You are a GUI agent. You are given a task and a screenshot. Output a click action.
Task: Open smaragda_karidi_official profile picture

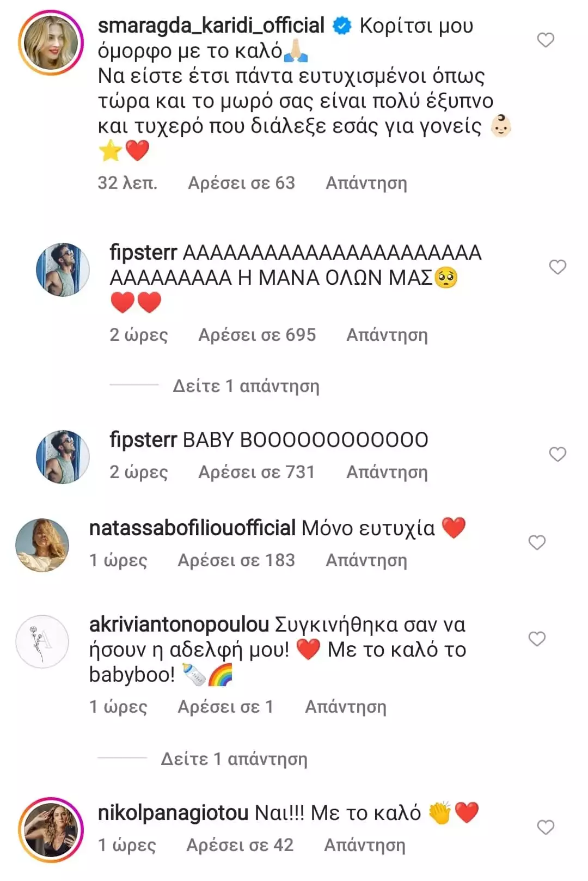click(51, 42)
